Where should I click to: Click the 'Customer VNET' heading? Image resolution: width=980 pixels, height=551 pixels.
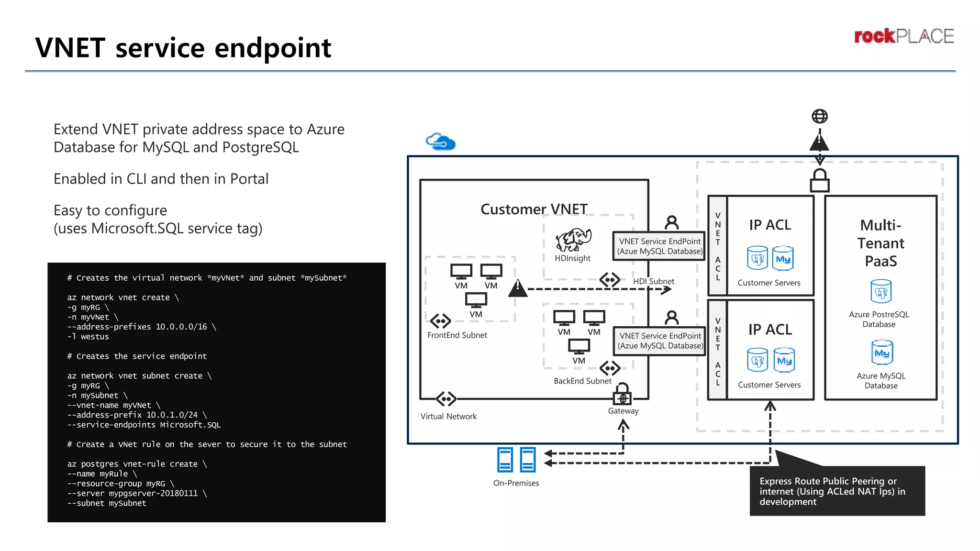click(534, 209)
